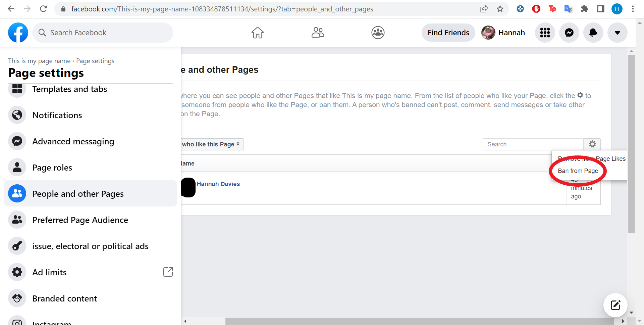Click the Facebook logo
Screen dimensions: 644x325
(x=18, y=33)
